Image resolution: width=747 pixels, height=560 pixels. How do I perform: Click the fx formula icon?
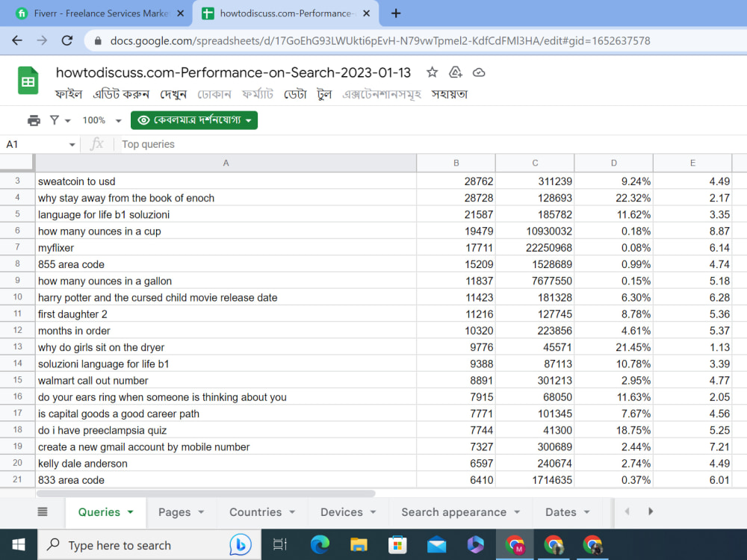coord(98,143)
